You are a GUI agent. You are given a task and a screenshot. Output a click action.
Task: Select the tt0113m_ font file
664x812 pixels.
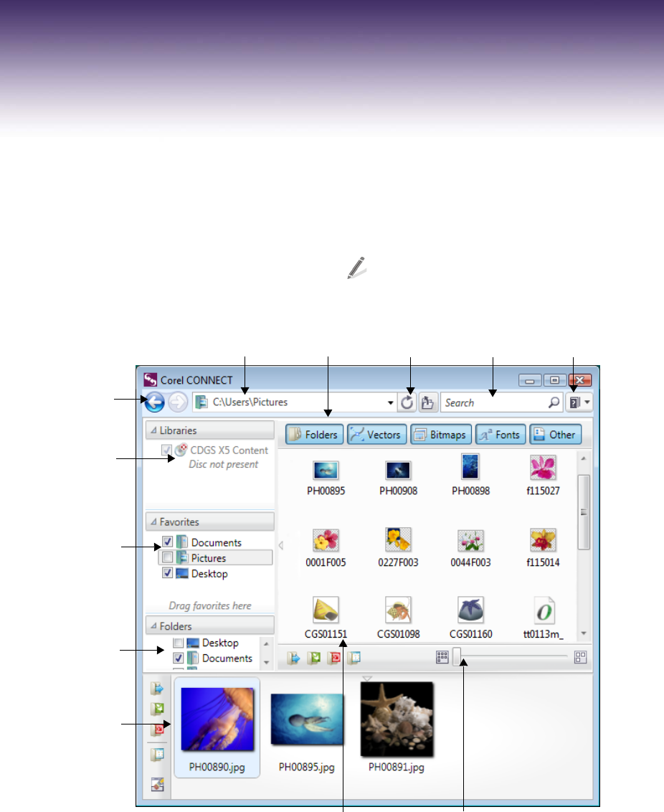click(x=544, y=610)
